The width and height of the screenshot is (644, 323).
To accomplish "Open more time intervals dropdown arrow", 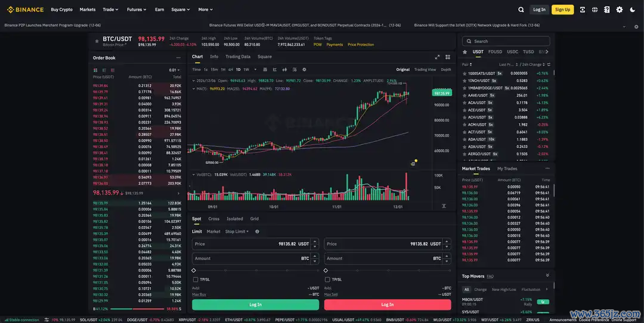I will pyautogui.click(x=255, y=69).
